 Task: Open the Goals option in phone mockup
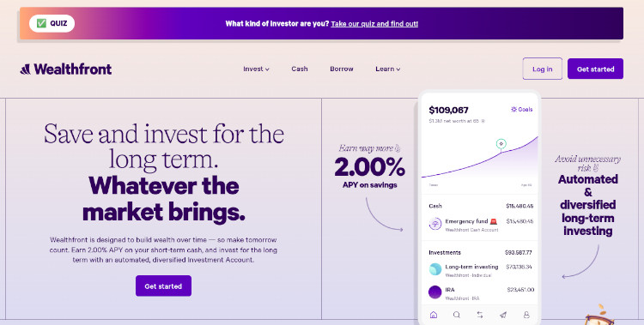[521, 110]
